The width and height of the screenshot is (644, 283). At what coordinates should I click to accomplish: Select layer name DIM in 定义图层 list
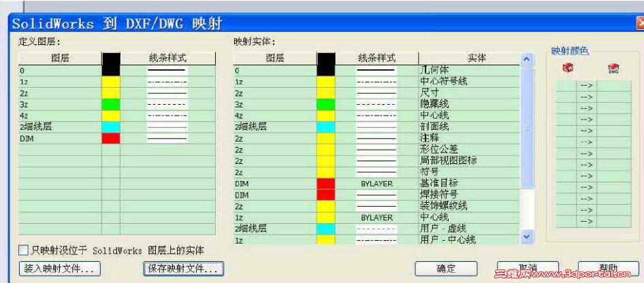coord(60,139)
